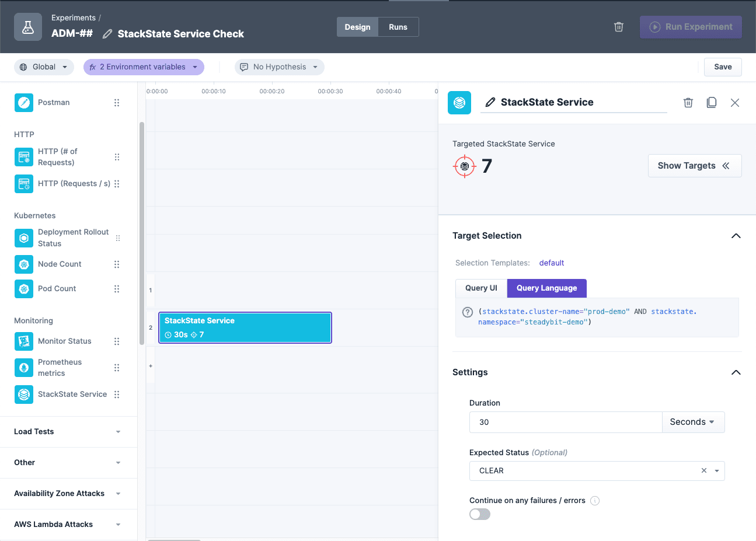
Task: Switch to the Runs tab
Action: click(x=398, y=26)
